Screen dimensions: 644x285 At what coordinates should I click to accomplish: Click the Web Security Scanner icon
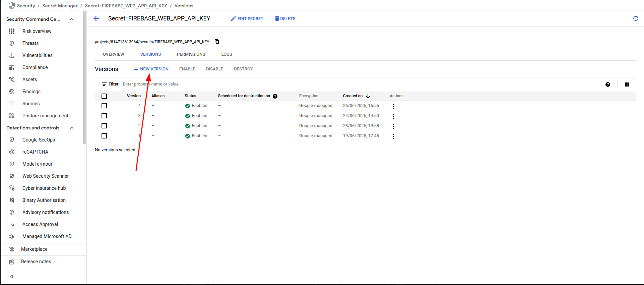pos(12,176)
